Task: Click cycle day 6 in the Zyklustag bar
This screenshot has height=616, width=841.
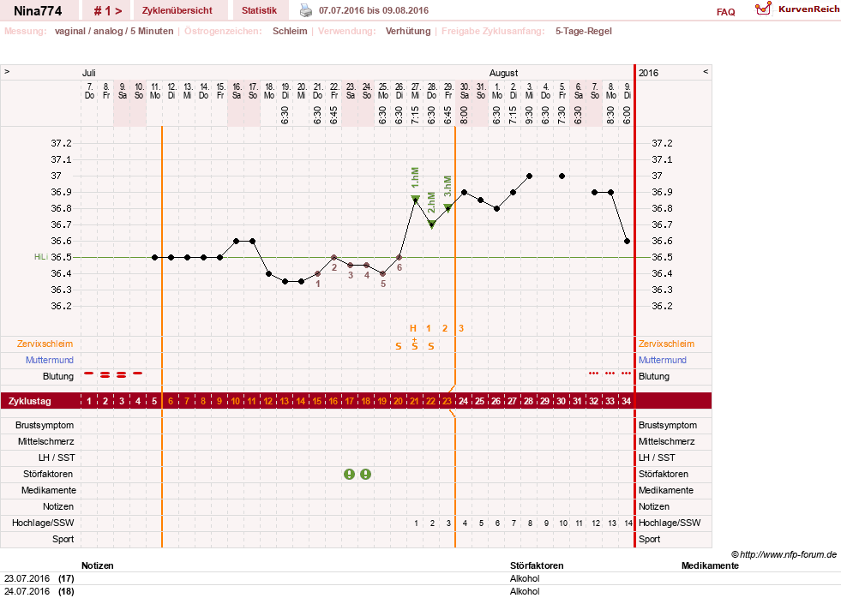Action: (171, 401)
